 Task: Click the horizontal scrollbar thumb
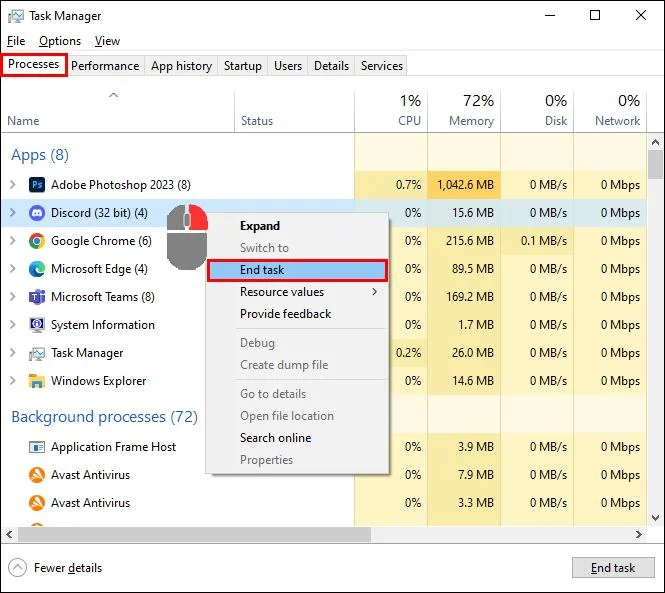tap(194, 534)
